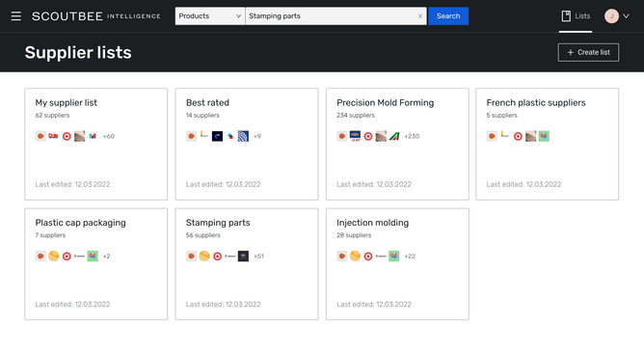The height and width of the screenshot is (351, 644).
Task: Expand the user account chevron
Action: 626,16
